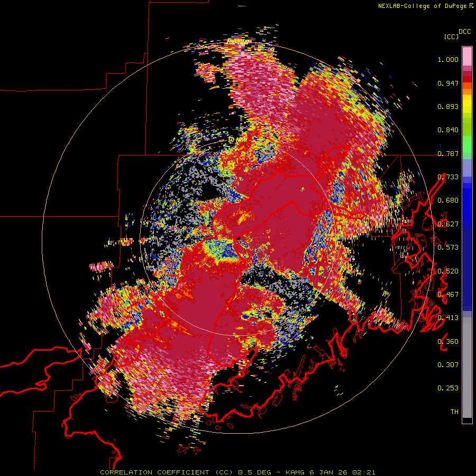Pick the gray segment of the color bar
The image size is (476, 476).
click(467, 368)
